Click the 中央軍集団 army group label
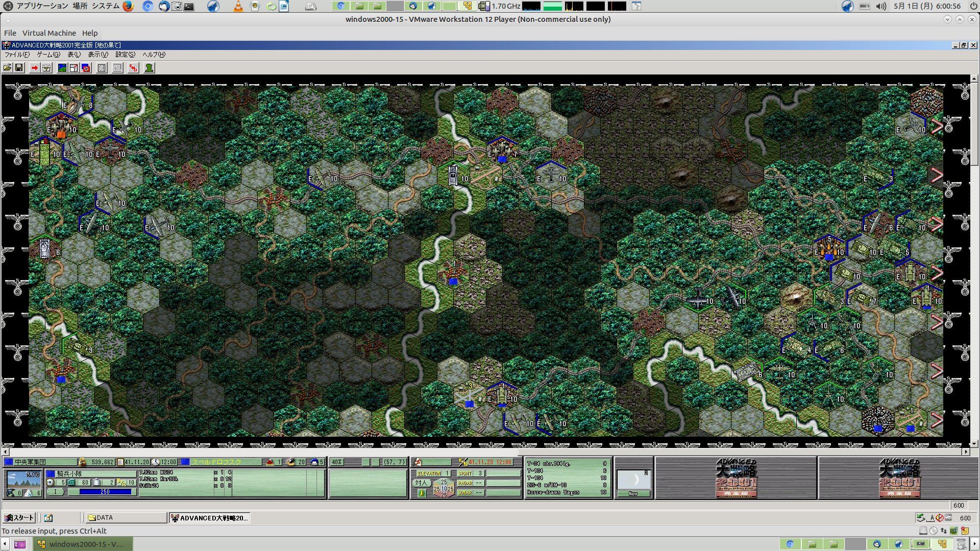 [x=30, y=462]
